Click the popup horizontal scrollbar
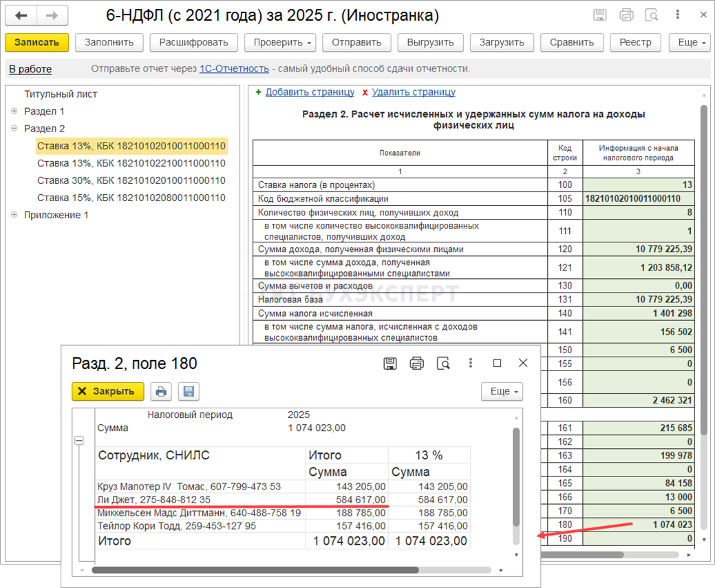The image size is (715, 588). click(x=255, y=570)
